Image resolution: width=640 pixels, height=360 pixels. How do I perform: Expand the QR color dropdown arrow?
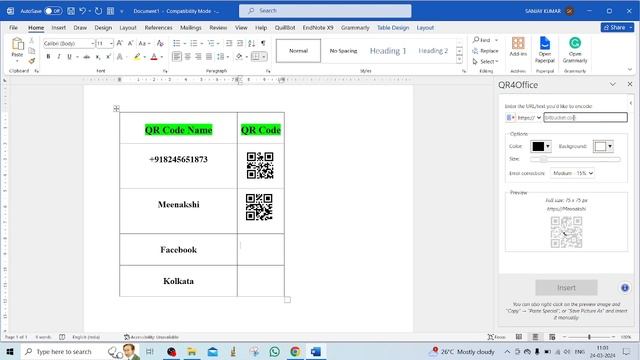(548, 146)
